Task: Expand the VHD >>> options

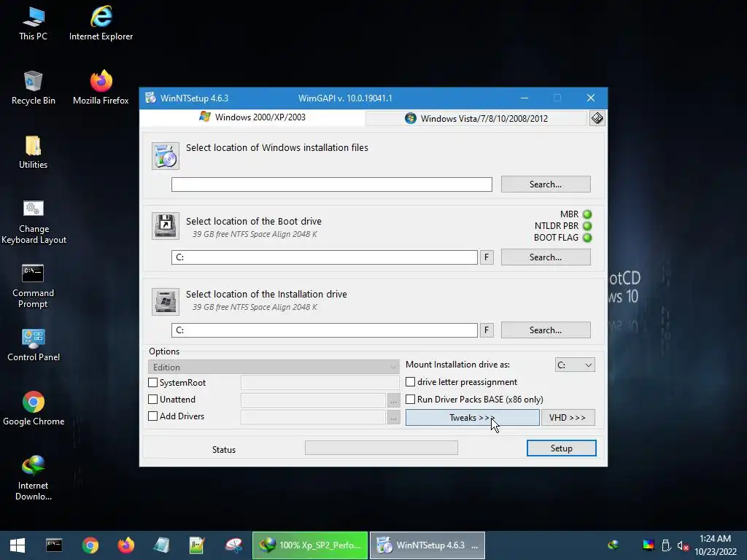Action: point(568,418)
